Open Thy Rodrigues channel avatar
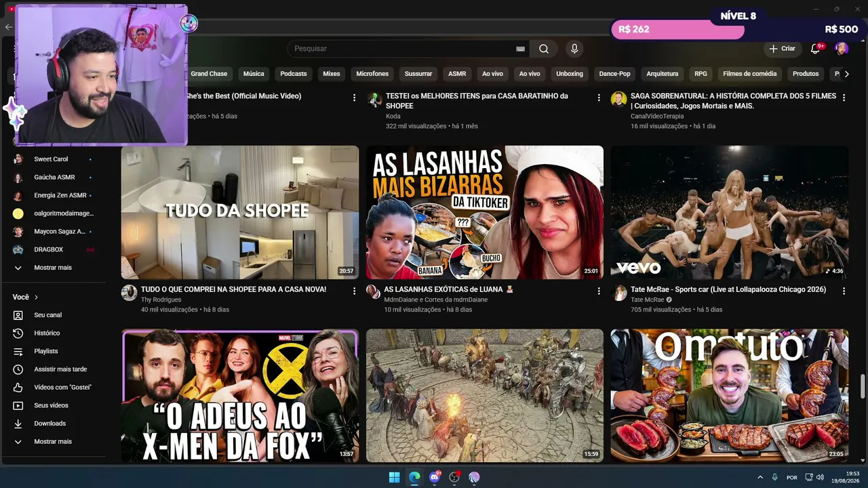The height and width of the screenshot is (488, 868). coord(129,293)
